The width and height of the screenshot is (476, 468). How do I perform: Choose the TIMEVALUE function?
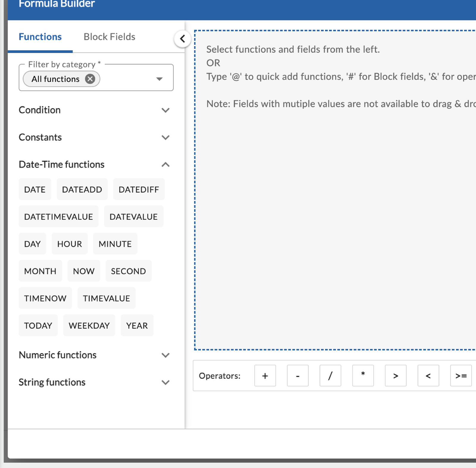coord(107,298)
